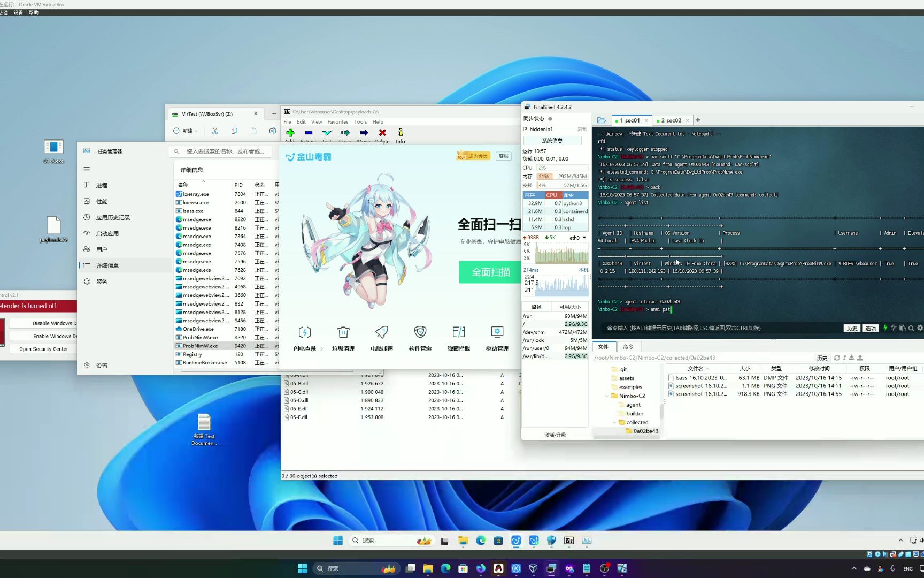Collapse collected folder tree node
The image size is (924, 578).
point(614,422)
